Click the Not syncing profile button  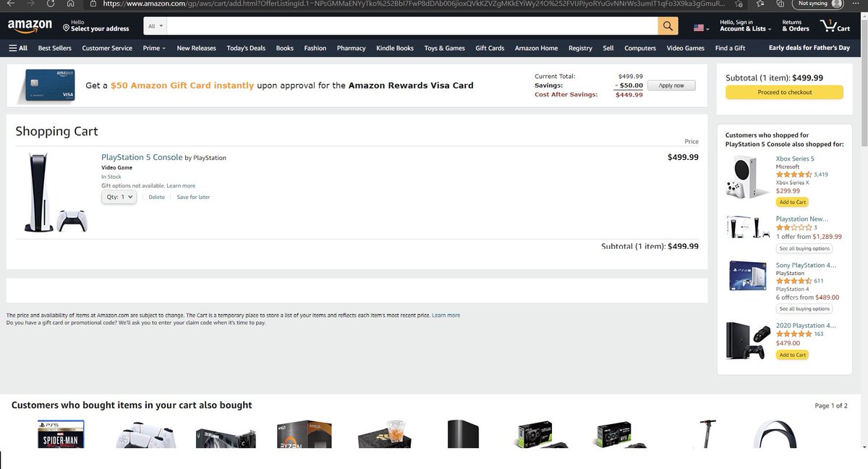point(818,4)
